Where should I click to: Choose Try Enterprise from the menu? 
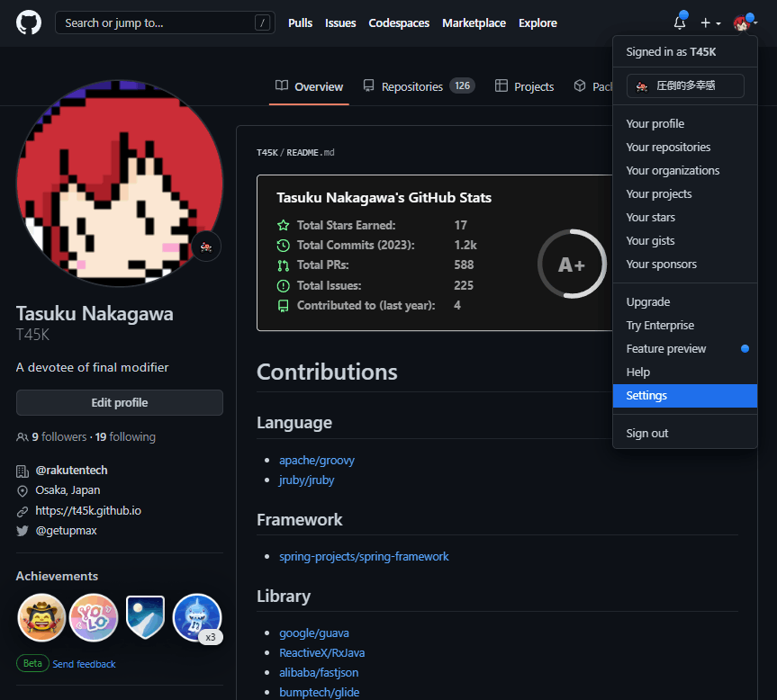(685, 325)
